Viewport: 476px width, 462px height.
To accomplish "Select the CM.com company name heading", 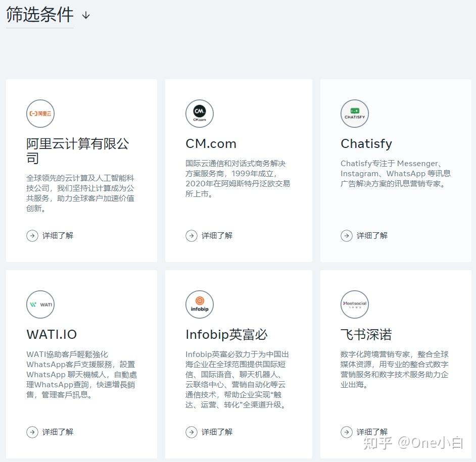I will pos(211,143).
